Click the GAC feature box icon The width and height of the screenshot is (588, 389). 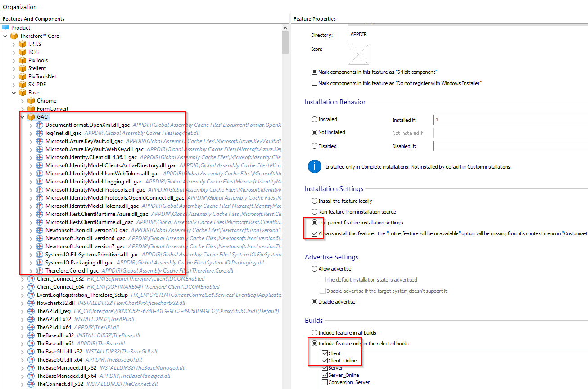tap(31, 117)
